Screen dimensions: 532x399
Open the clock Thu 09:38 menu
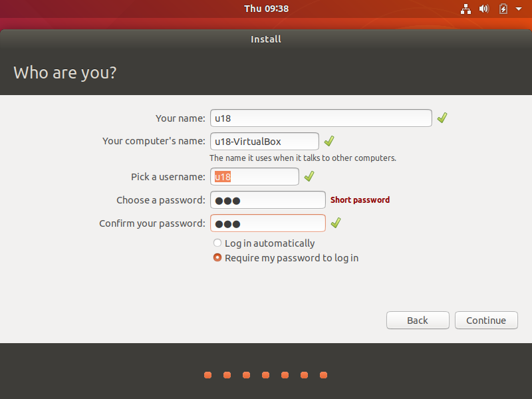click(266, 9)
